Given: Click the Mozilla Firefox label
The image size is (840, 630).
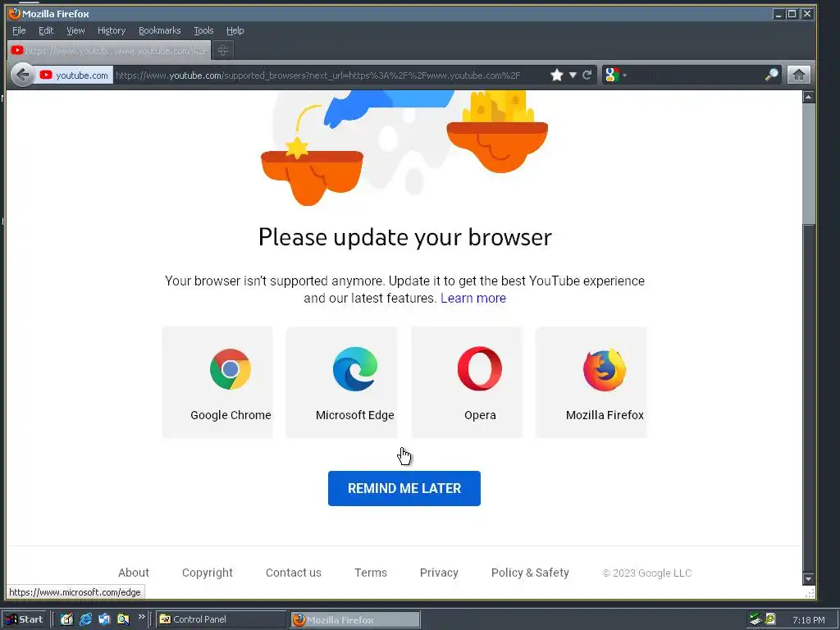Looking at the screenshot, I should (x=605, y=415).
